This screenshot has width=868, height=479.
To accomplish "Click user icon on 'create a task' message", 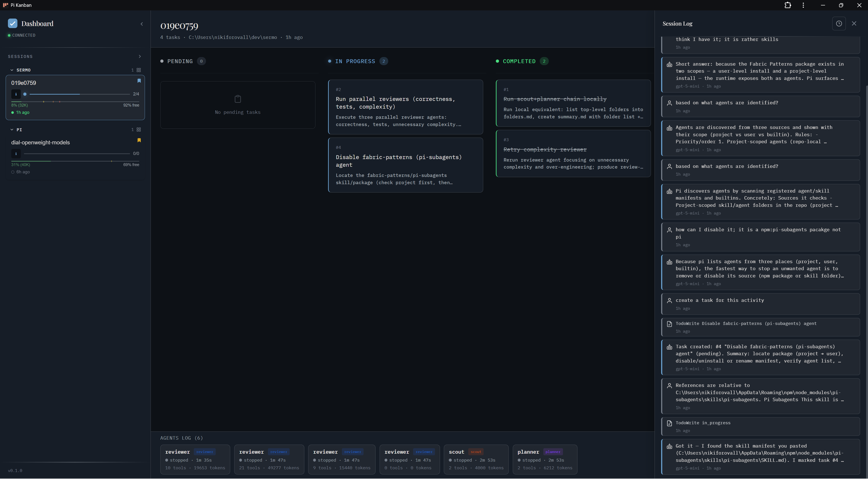I will click(669, 301).
